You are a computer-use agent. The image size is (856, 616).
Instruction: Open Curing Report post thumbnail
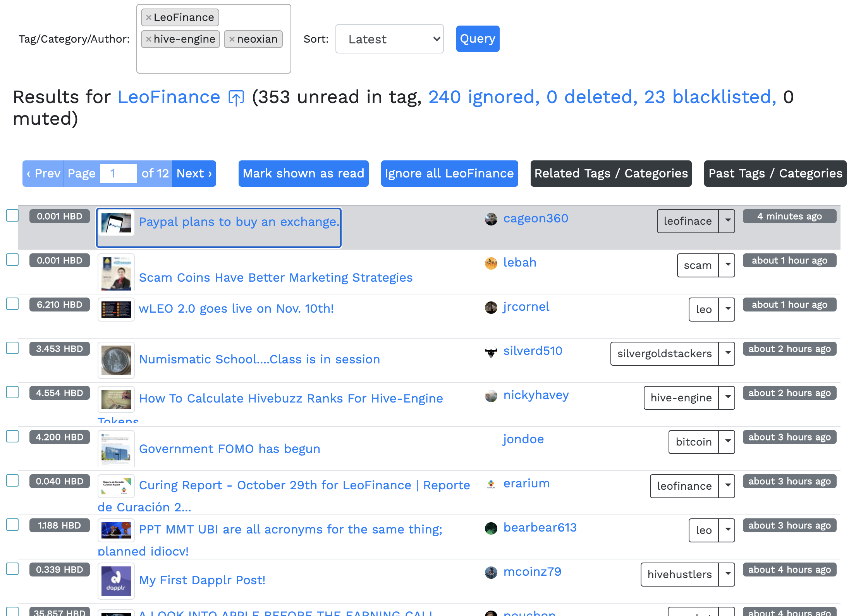pyautogui.click(x=116, y=486)
